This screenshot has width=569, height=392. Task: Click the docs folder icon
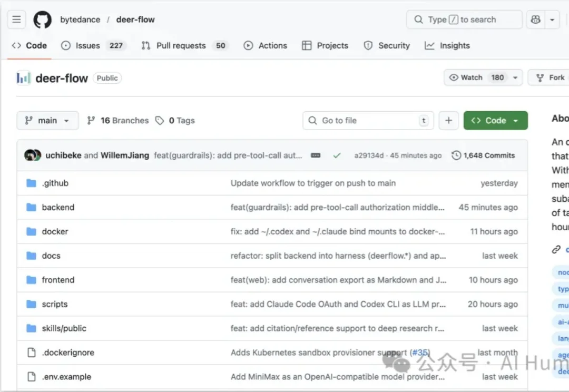coord(31,256)
